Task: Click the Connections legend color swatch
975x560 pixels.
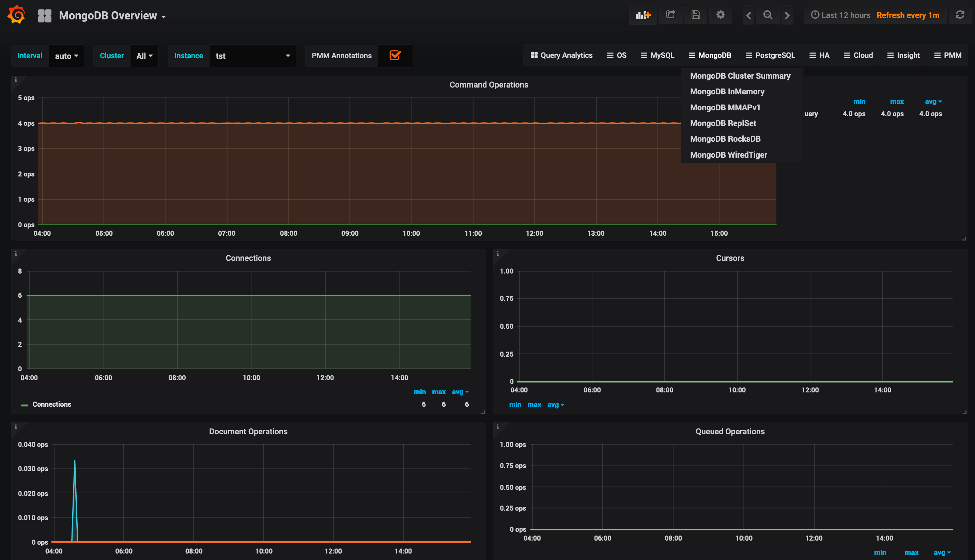Action: coord(25,405)
